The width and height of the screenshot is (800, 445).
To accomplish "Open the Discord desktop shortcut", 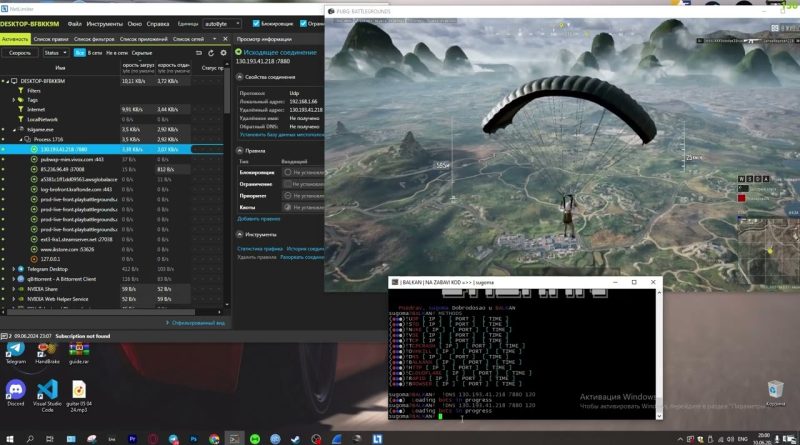I will coord(15,393).
